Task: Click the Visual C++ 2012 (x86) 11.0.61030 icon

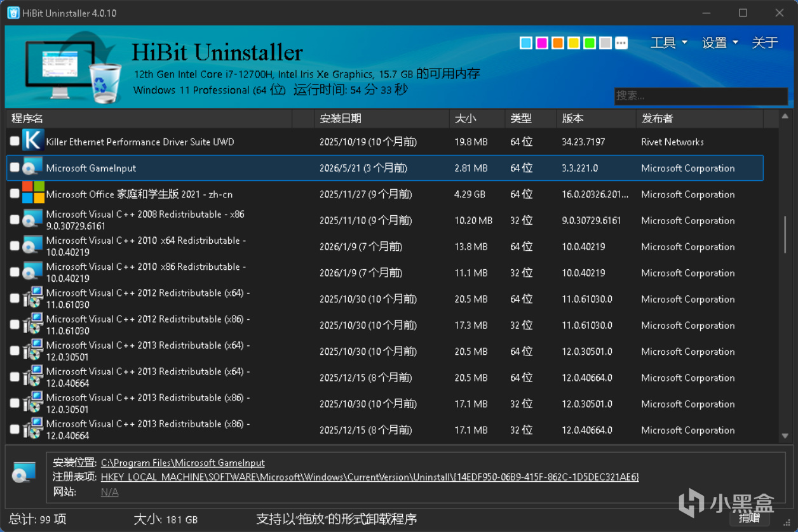Action: click(x=32, y=324)
